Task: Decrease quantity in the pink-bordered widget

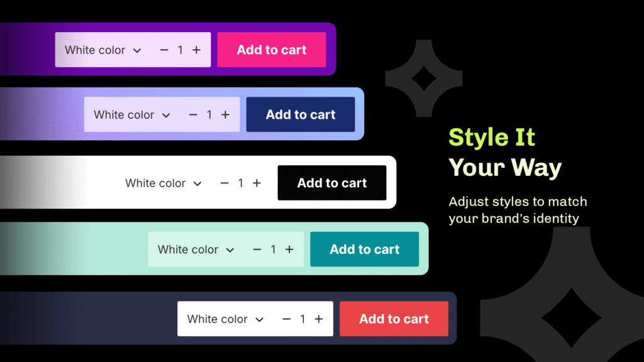Action: click(165, 50)
